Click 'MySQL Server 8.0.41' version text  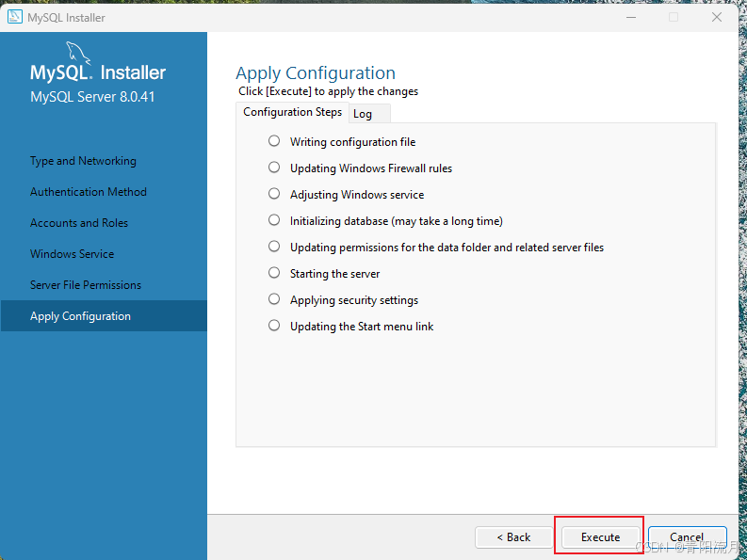pyautogui.click(x=92, y=97)
